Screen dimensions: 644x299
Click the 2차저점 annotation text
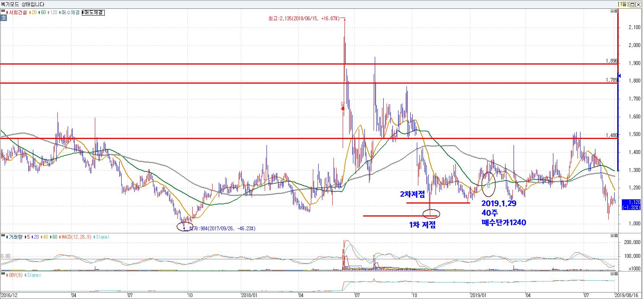[412, 194]
